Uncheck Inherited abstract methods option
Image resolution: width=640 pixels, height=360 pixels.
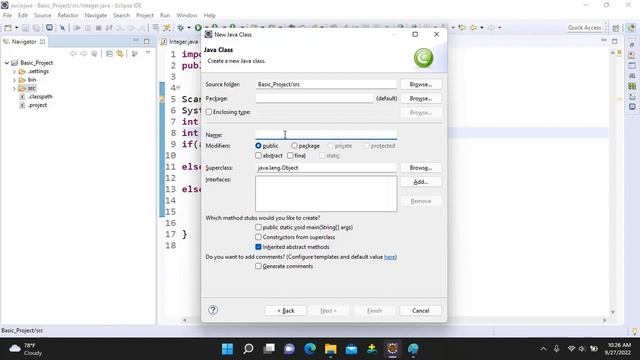(x=258, y=247)
